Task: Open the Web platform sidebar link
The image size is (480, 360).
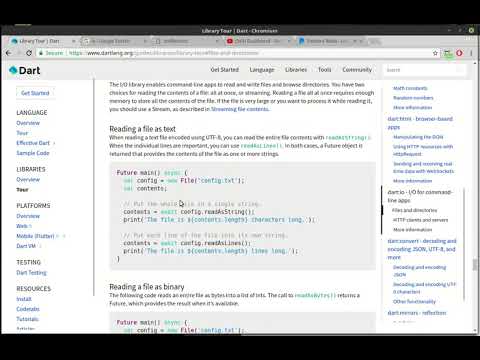Action: (22, 226)
